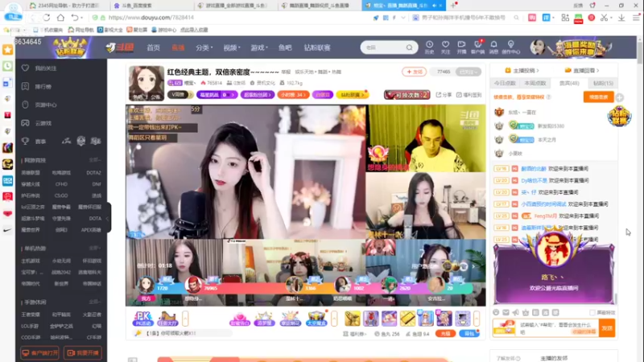Screen dimensions: 644x362
Task: Expand the 分类 dropdown in navigation
Action: [204, 47]
